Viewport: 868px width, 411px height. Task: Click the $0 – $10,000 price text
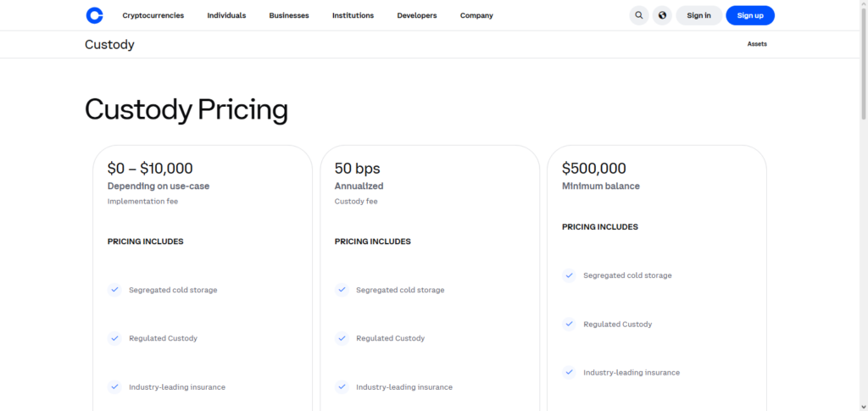click(150, 169)
